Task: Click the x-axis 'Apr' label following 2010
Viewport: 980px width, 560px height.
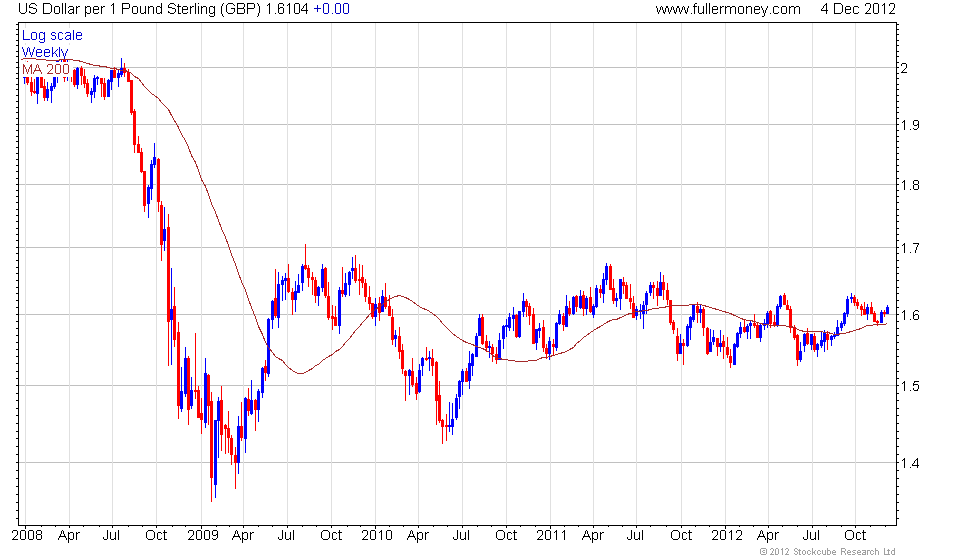Action: pyautogui.click(x=418, y=536)
